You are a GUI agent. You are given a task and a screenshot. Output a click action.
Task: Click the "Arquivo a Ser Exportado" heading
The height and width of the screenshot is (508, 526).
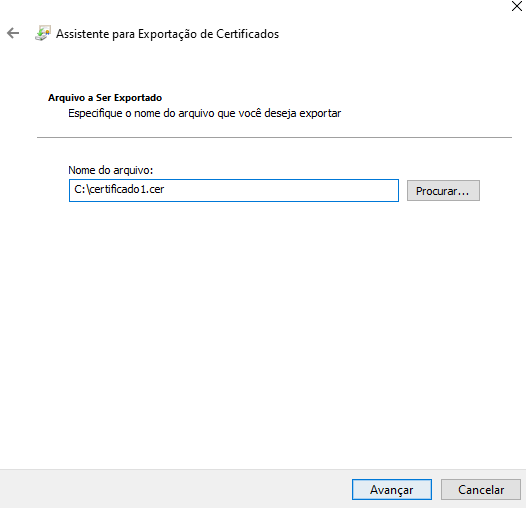[105, 98]
